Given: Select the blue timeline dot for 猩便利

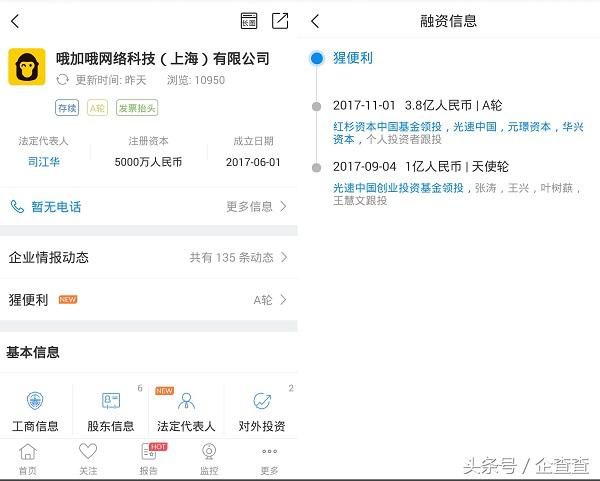Looking at the screenshot, I should click(x=316, y=58).
